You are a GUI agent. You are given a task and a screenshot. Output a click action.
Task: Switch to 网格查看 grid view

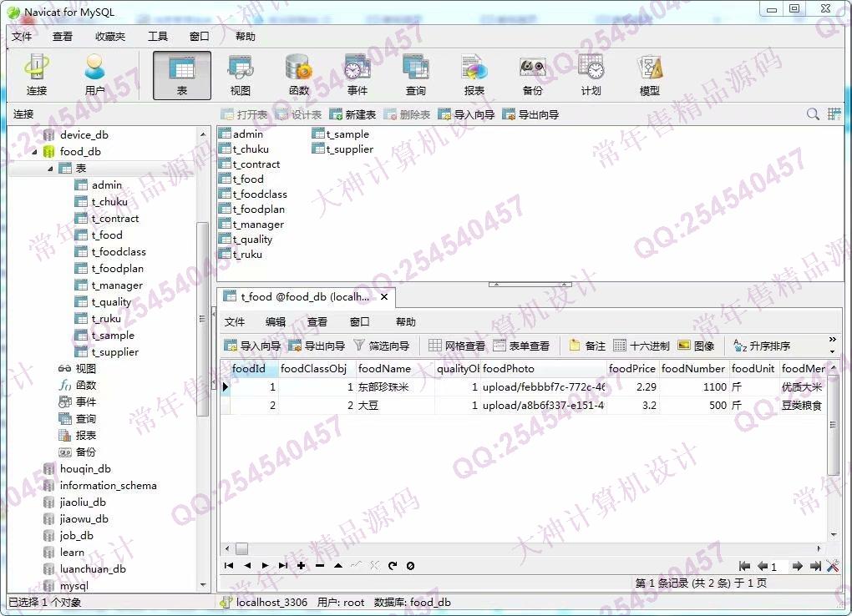point(456,346)
